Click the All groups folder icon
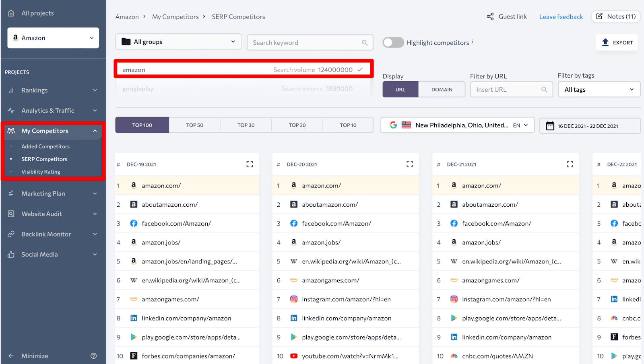This screenshot has width=644, height=364. [126, 41]
